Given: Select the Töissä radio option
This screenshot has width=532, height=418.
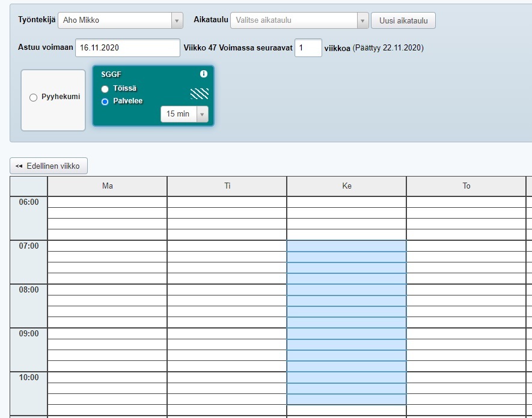Looking at the screenshot, I should [x=105, y=89].
